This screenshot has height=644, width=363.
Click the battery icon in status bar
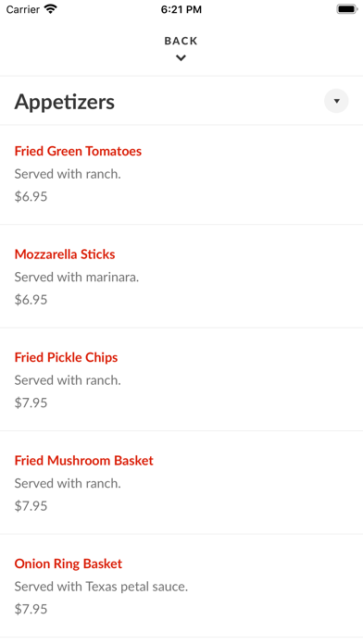[x=347, y=9]
